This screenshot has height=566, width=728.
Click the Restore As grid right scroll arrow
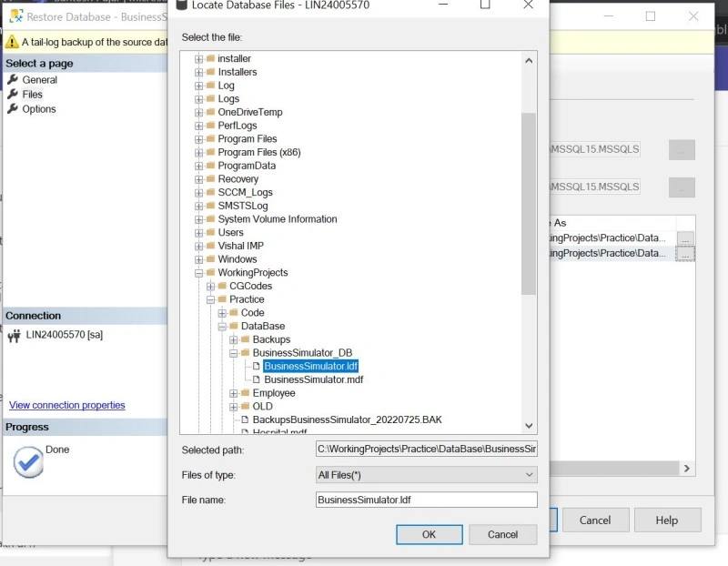coord(687,469)
